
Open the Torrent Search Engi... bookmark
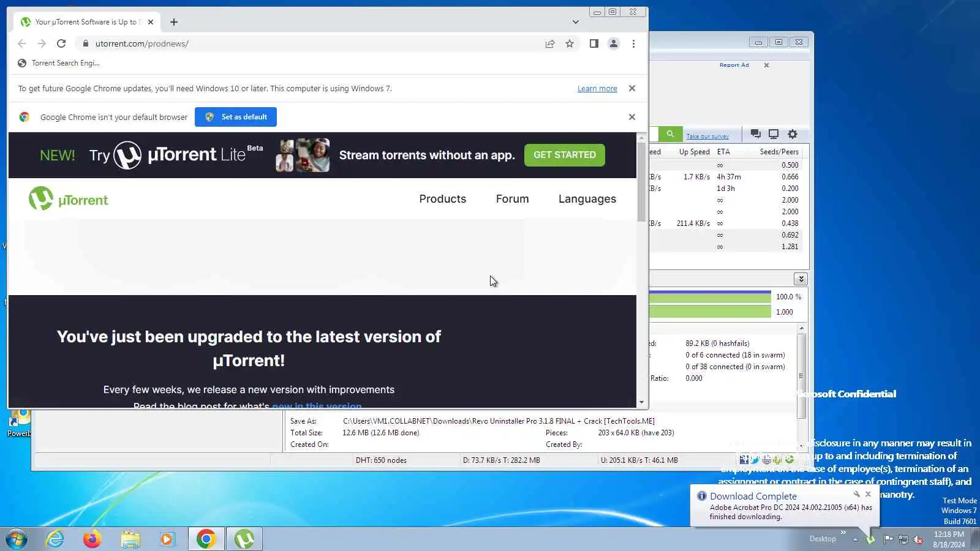[x=59, y=63]
